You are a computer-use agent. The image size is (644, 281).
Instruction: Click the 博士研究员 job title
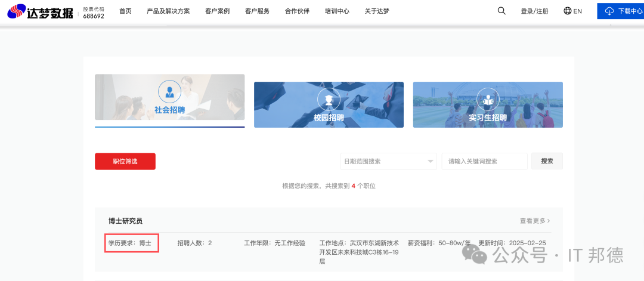click(125, 221)
